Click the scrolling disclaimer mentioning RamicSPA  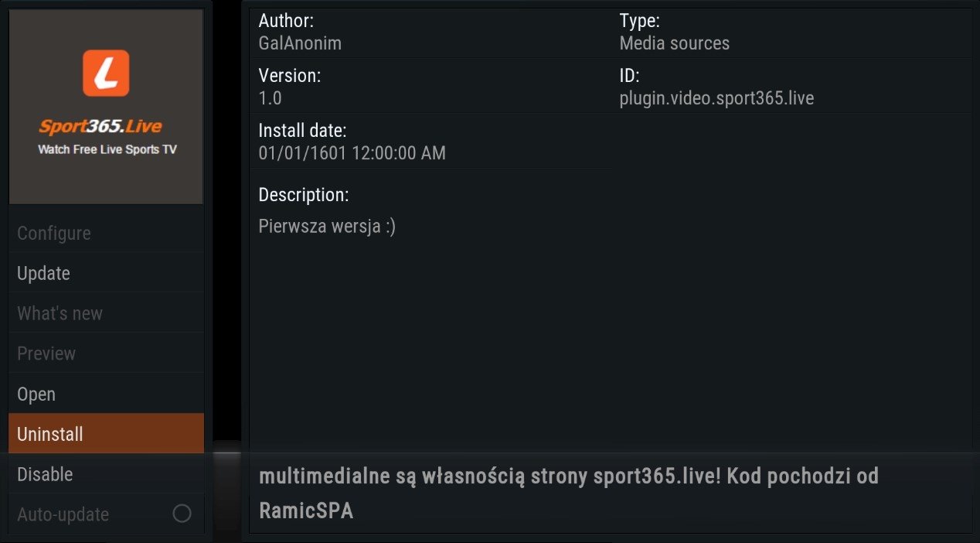(x=568, y=493)
